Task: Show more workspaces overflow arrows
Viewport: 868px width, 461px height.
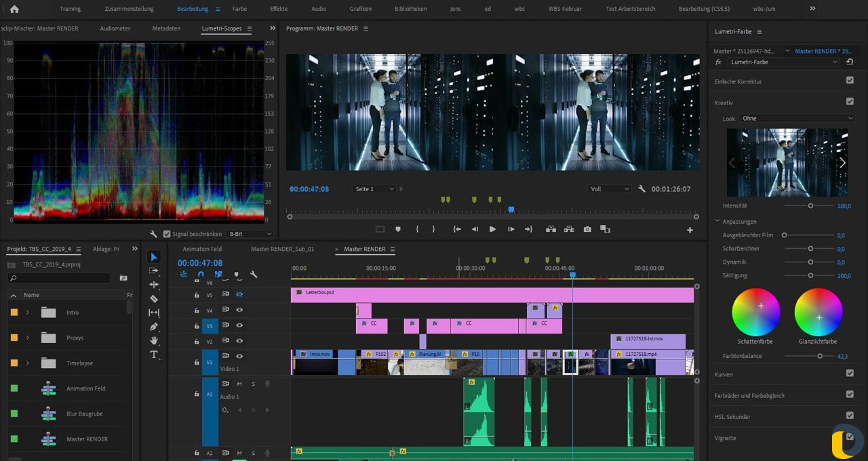Action: (812, 9)
